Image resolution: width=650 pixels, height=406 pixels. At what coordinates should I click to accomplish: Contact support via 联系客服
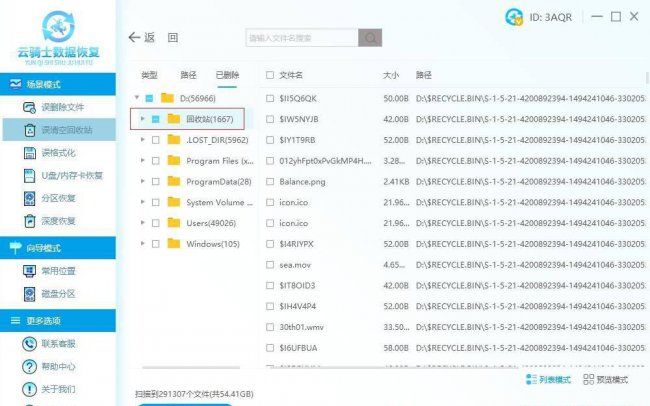pyautogui.click(x=49, y=344)
